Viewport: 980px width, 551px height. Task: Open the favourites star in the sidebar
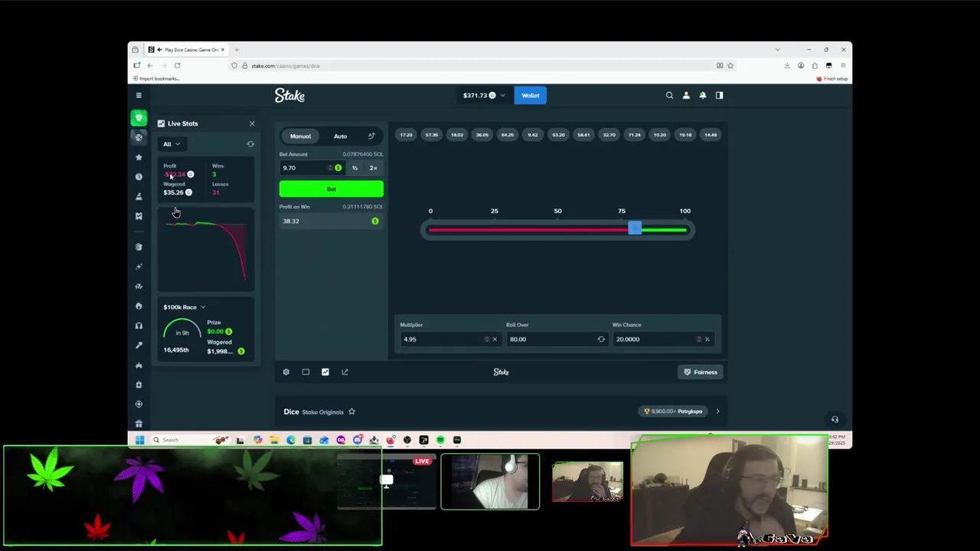pos(139,157)
